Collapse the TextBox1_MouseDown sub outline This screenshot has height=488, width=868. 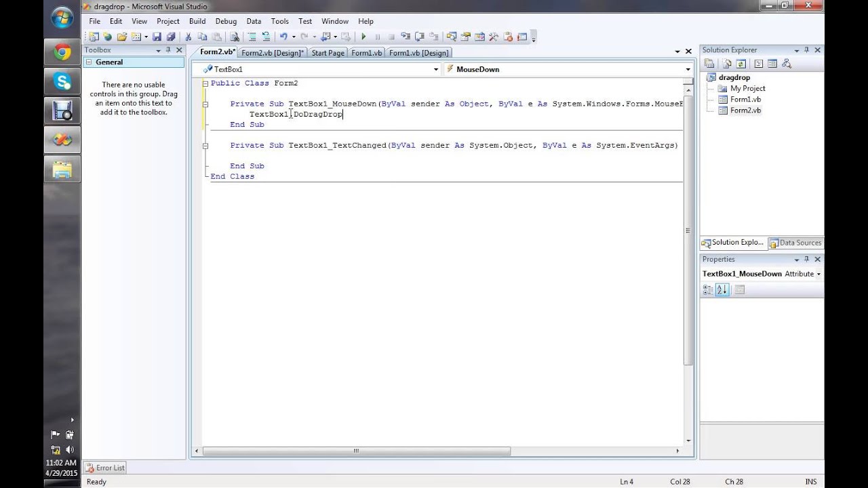click(205, 104)
